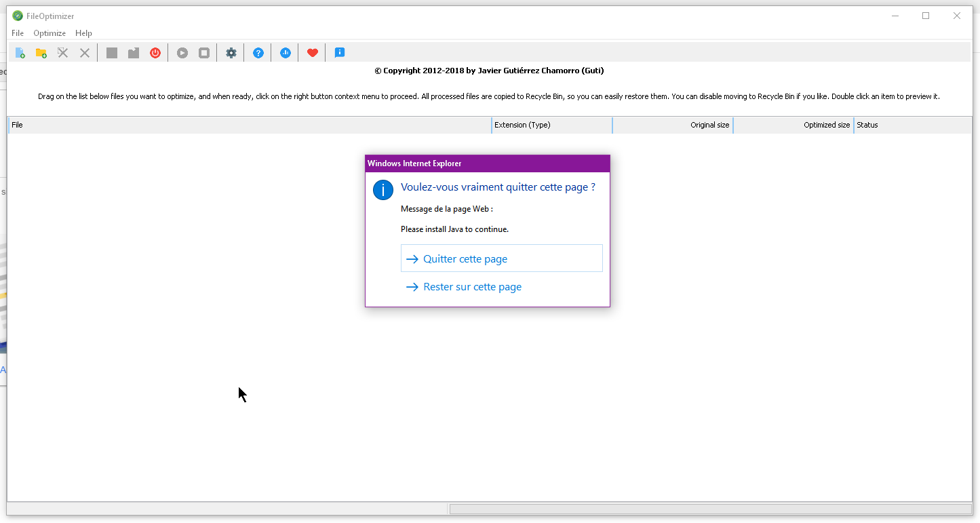Open the Optimize menu
The image size is (980, 523).
(x=50, y=33)
